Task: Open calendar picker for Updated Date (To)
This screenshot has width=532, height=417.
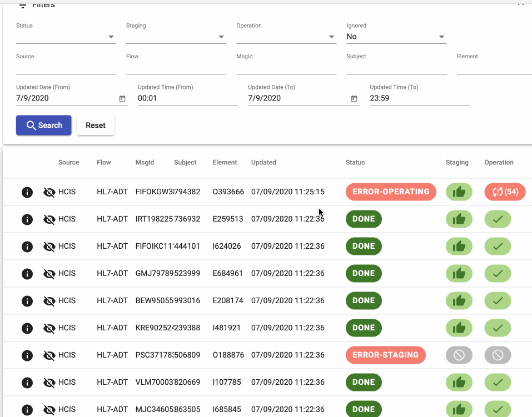Action: coord(354,99)
